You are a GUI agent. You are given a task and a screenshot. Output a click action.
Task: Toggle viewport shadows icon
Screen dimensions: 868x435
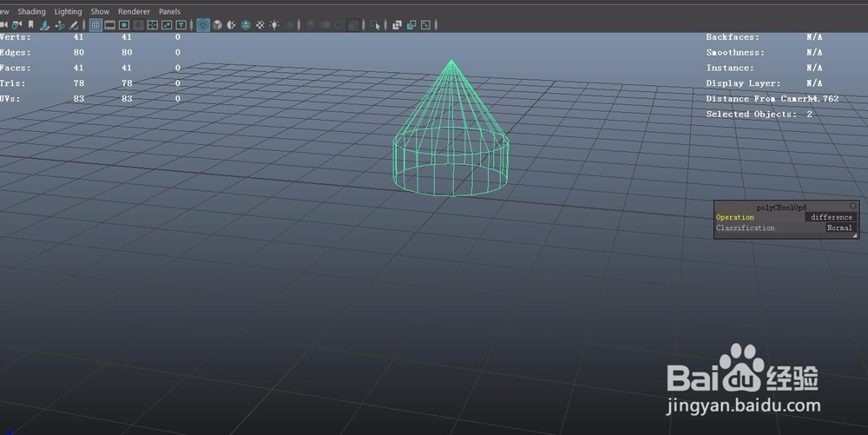[x=290, y=25]
